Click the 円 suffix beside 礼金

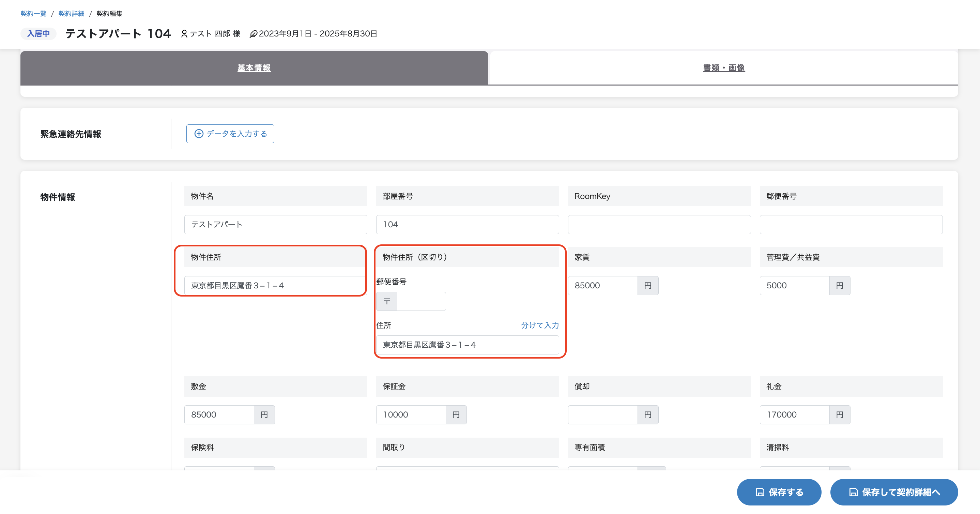pos(840,415)
